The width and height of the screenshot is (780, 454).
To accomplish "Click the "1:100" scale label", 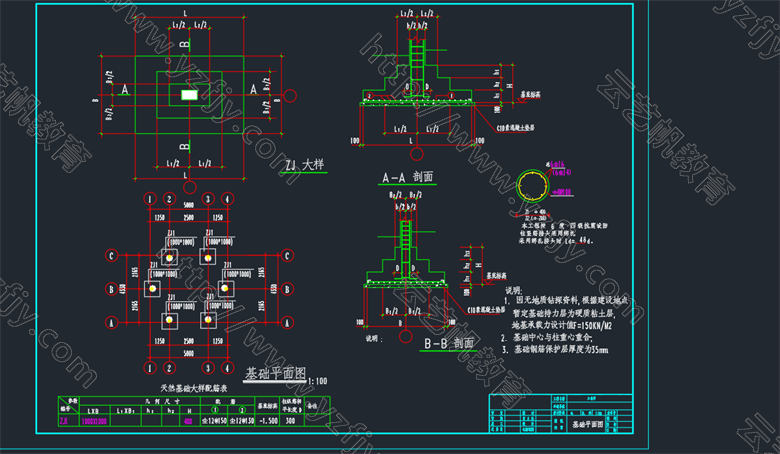I will pos(317,381).
